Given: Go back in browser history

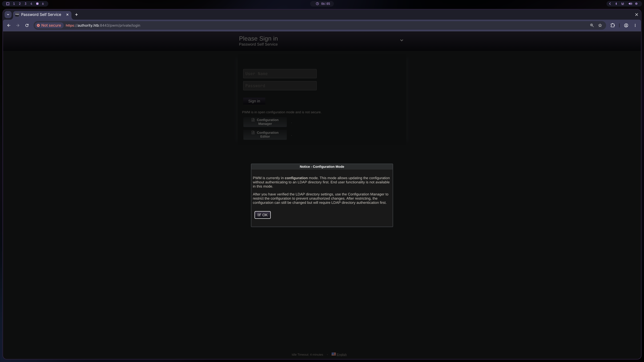Looking at the screenshot, I should point(9,25).
